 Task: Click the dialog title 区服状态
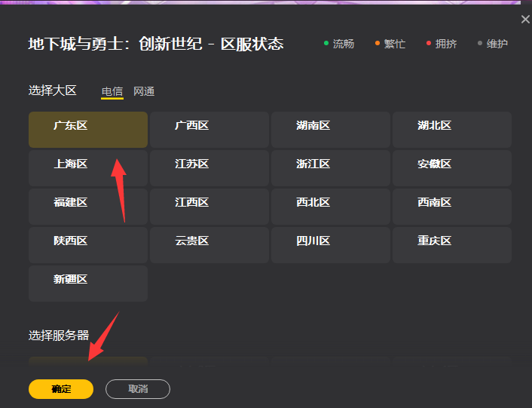252,44
